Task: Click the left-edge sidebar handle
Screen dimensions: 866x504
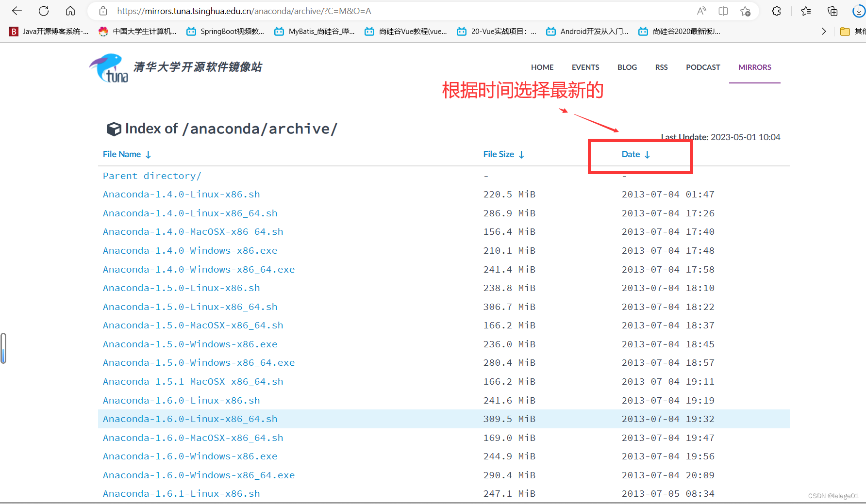Action: (3, 348)
